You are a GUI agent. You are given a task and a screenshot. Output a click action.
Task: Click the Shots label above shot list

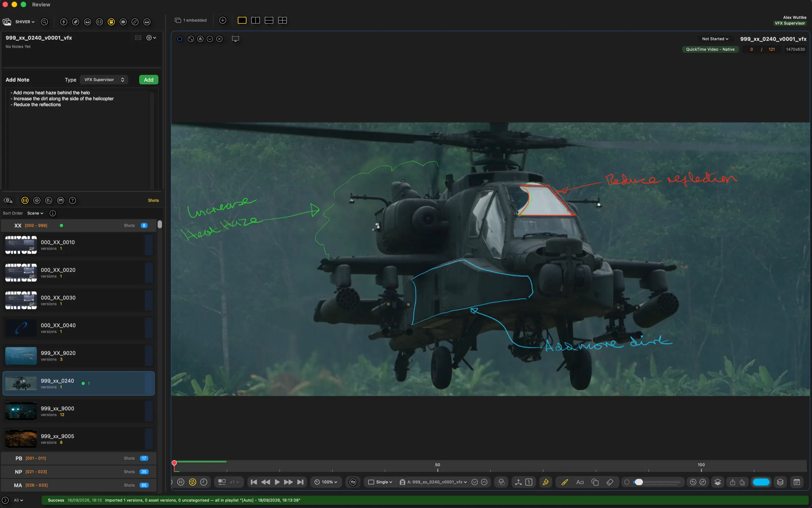pos(153,200)
